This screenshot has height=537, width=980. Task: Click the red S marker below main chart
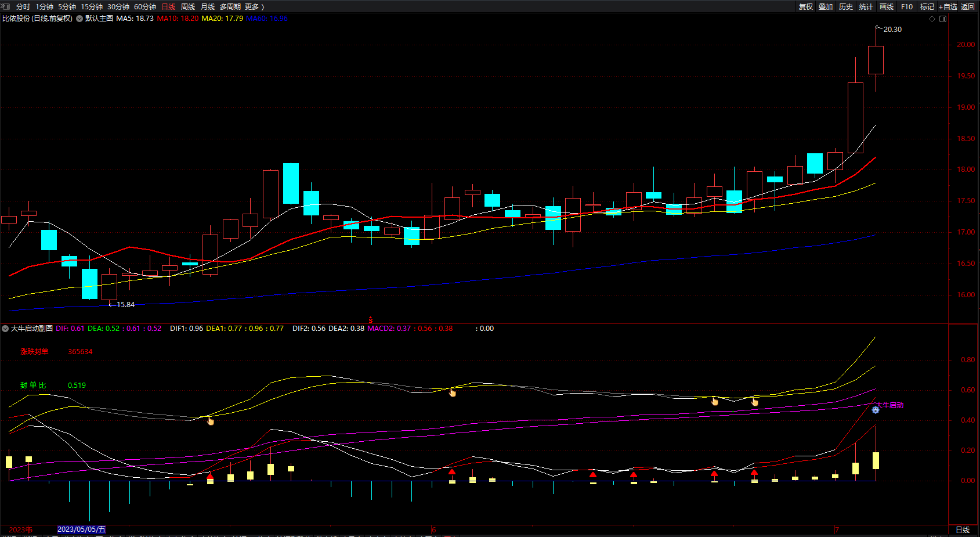pyautogui.click(x=370, y=320)
